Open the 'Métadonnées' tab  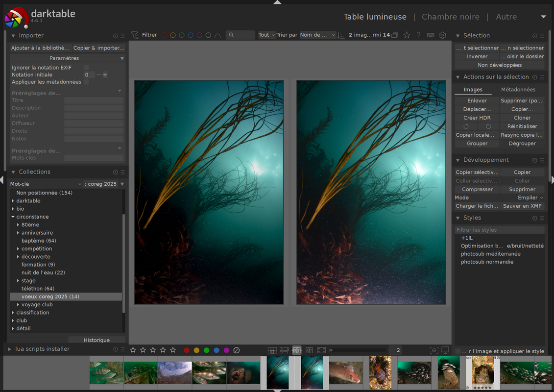coord(518,90)
